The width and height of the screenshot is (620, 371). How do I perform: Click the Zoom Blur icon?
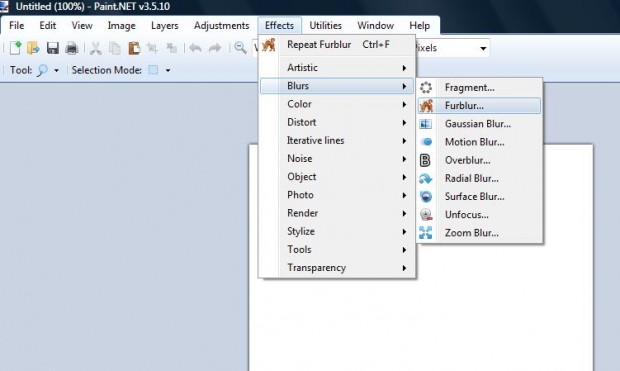pos(426,233)
